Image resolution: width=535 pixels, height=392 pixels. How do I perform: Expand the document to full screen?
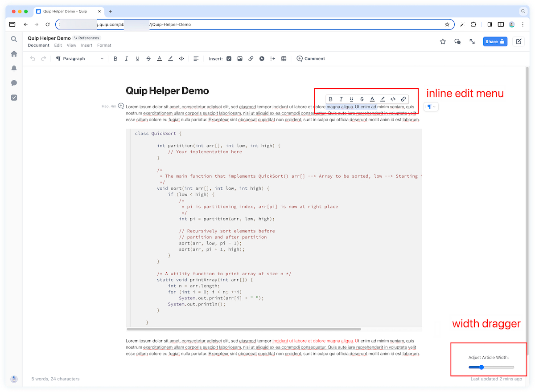coord(472,41)
